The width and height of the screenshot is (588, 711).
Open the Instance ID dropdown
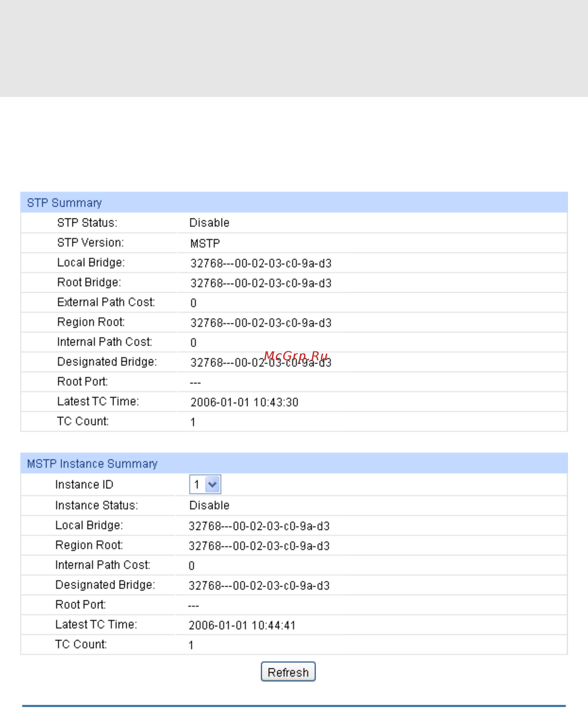(x=205, y=484)
